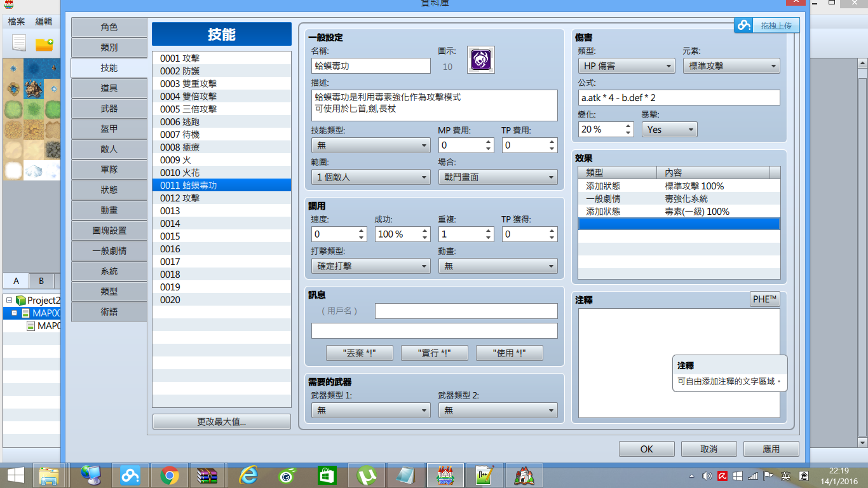Open the 範圍 dropdown showing 1 個敵人

tap(371, 177)
